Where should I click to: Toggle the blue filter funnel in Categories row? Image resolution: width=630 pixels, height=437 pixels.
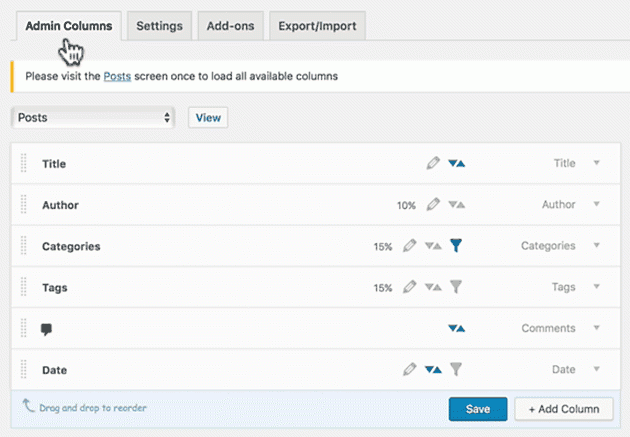(456, 245)
